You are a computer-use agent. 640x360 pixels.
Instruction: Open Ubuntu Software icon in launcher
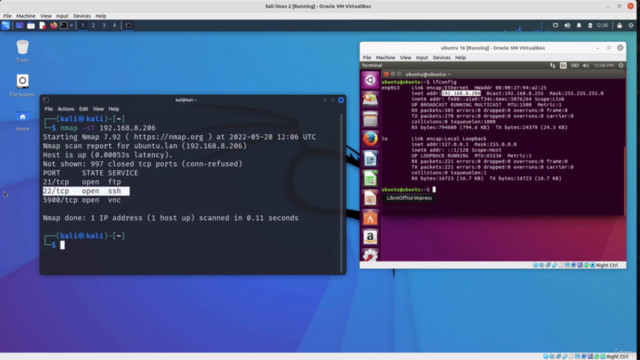[370, 218]
